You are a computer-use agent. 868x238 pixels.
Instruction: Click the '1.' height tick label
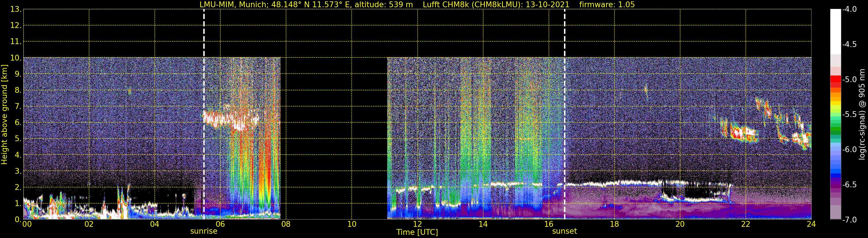[18, 203]
